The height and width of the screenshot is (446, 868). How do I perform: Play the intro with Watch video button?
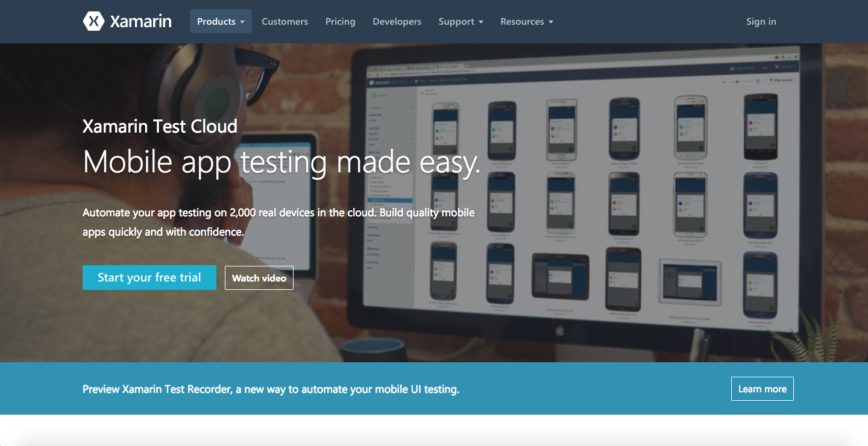click(x=259, y=278)
